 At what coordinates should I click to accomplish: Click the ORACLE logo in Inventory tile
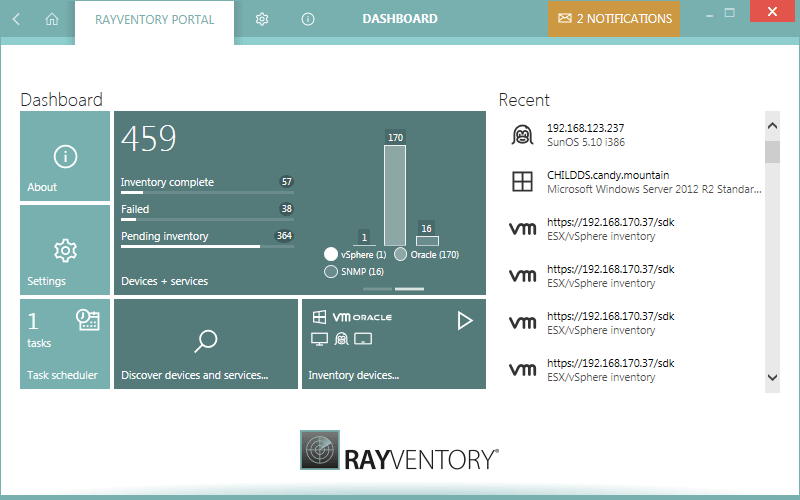372,317
